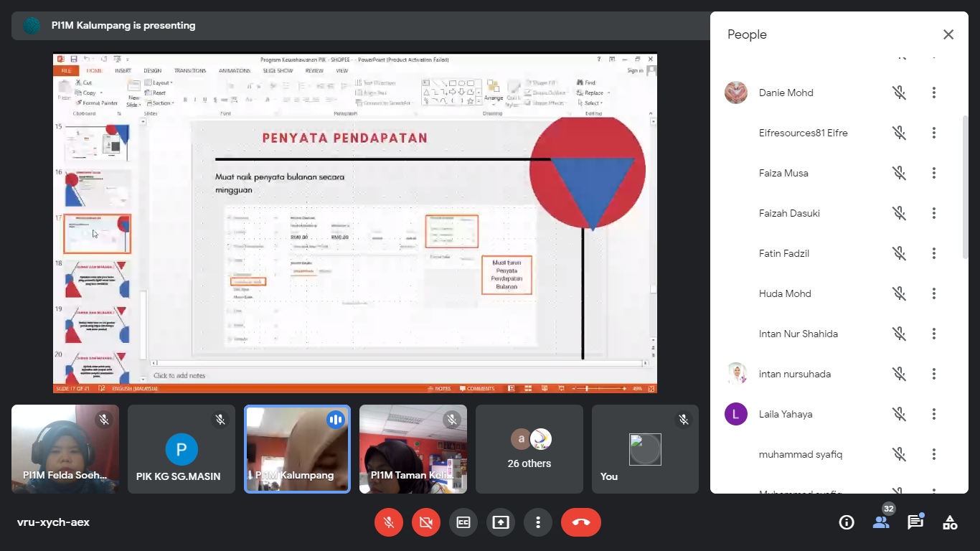The height and width of the screenshot is (551, 980).
Task: Mute Danie Mohd's microphone icon
Action: [x=899, y=93]
